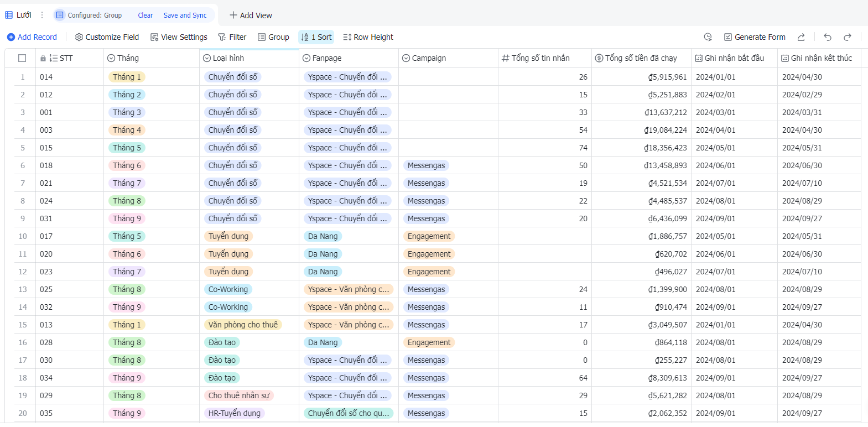Click the Tháng single-select type icon

click(111, 58)
